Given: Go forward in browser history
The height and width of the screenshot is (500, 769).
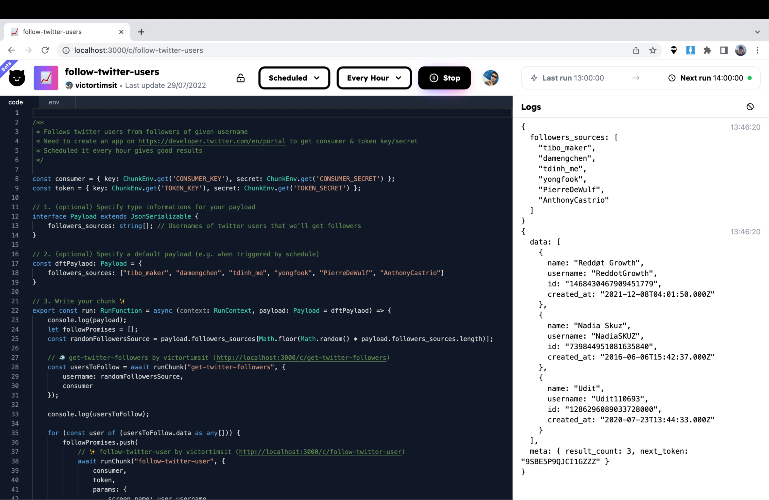Looking at the screenshot, I should point(28,50).
